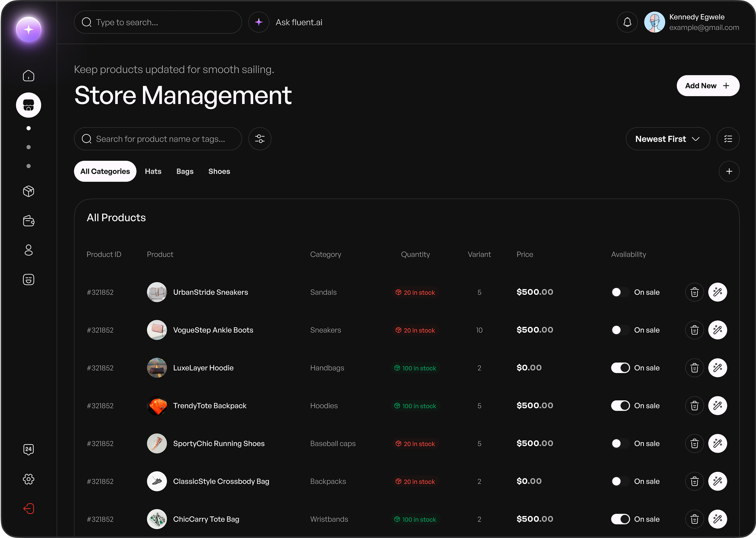Click the Add New button
Screen dimensions: 756x538
coord(708,86)
